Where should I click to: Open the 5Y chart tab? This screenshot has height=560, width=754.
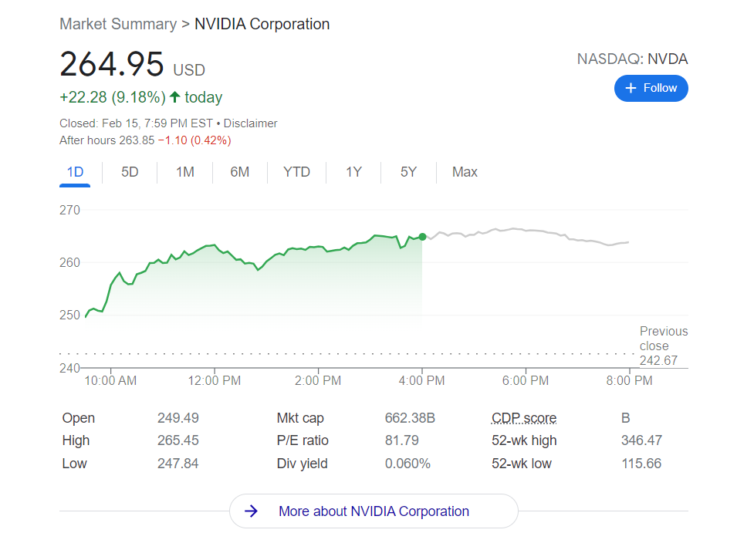pos(408,172)
